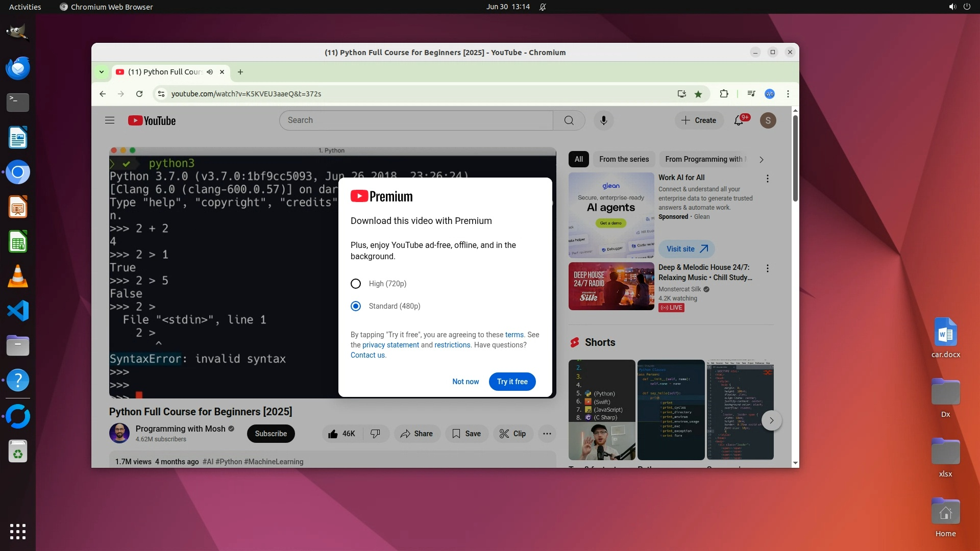
Task: Open the YouTube hamburger guide menu
Action: point(109,120)
